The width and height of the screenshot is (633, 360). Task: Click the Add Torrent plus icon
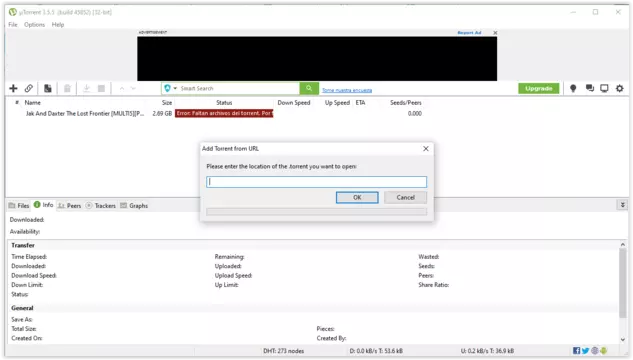(x=13, y=88)
